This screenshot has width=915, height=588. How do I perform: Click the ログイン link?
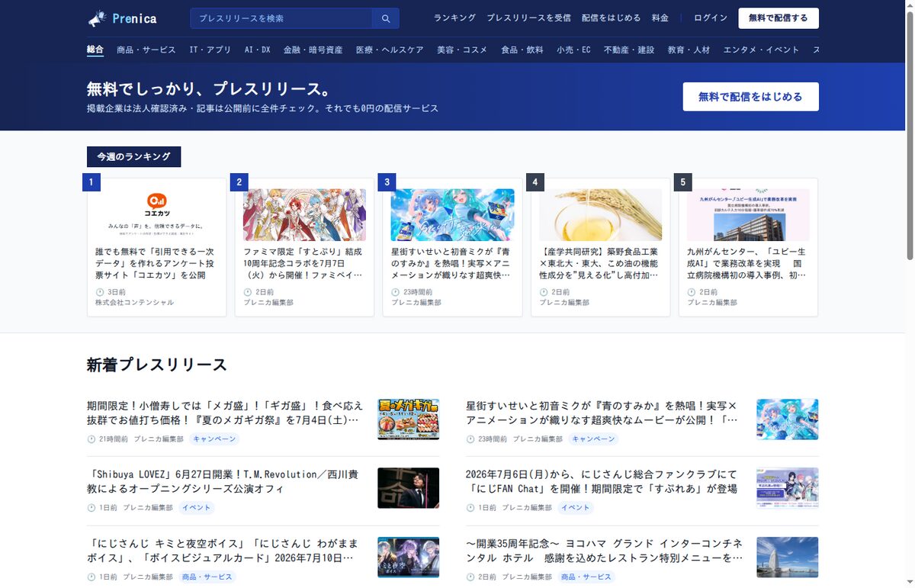[711, 18]
